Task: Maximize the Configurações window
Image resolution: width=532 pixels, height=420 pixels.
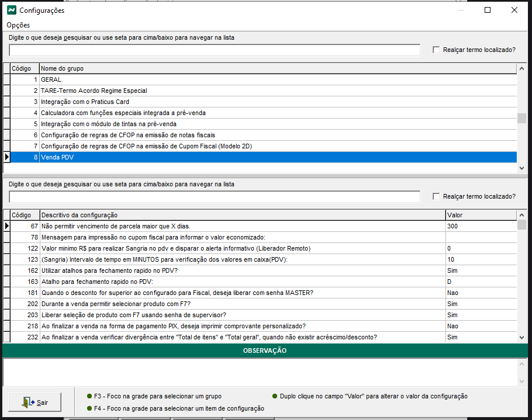Action: (488, 10)
